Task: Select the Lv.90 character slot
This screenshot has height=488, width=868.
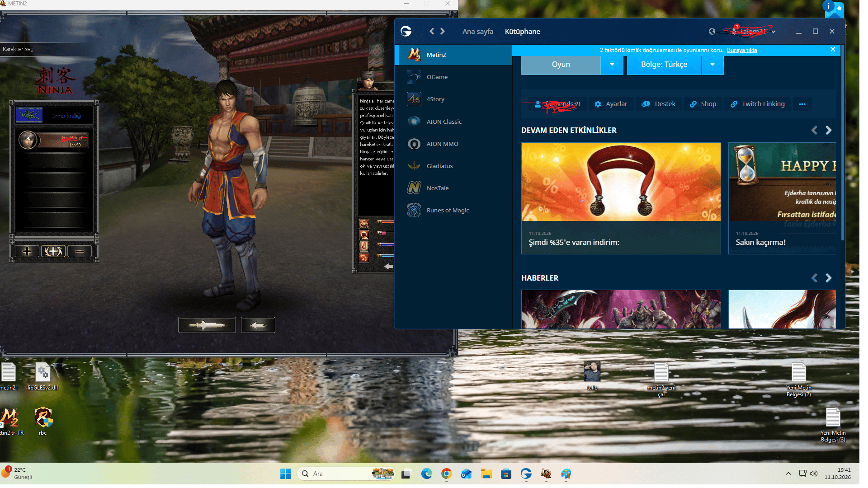Action: 53,140
